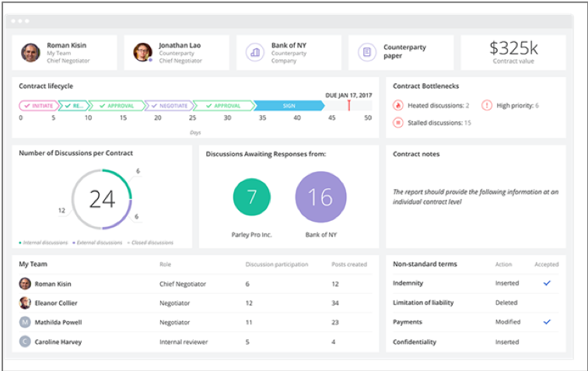Click the High priority exclamation icon
Screen dimensions: 588x371
(487, 105)
